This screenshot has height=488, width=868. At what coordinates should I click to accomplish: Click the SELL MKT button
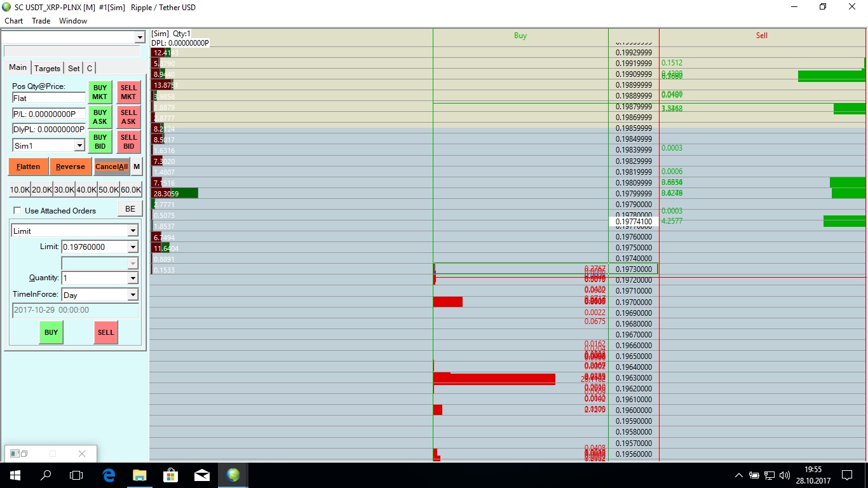(128, 93)
